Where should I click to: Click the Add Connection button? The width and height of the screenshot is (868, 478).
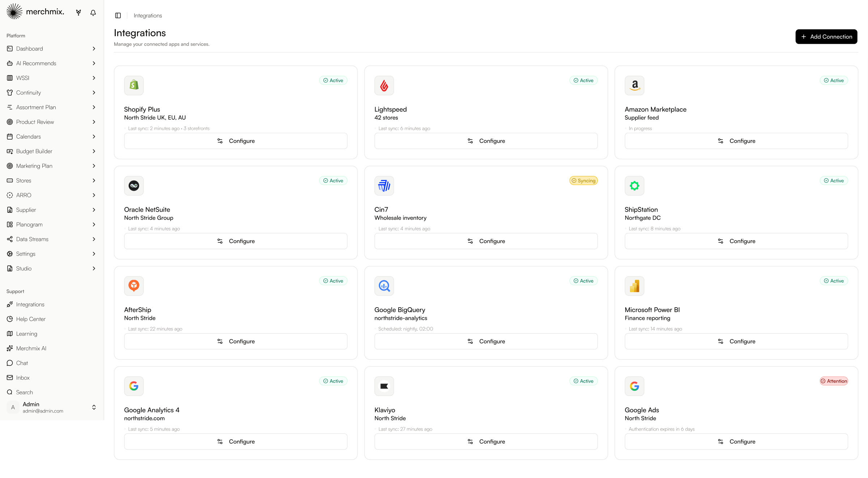click(x=826, y=37)
